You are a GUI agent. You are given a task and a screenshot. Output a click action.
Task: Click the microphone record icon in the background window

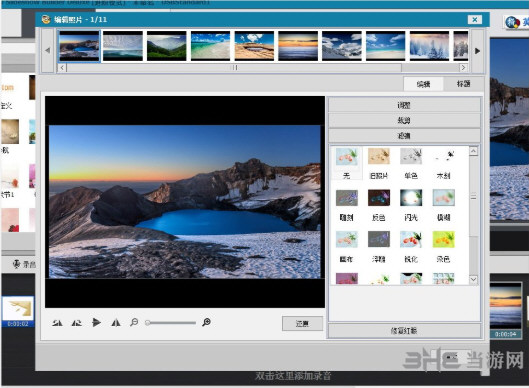pyautogui.click(x=16, y=264)
